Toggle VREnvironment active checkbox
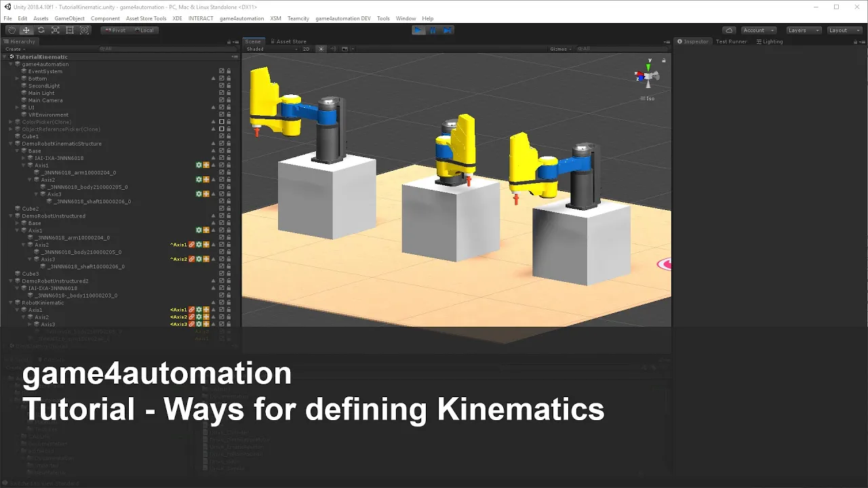This screenshot has width=868, height=488. pos(221,115)
